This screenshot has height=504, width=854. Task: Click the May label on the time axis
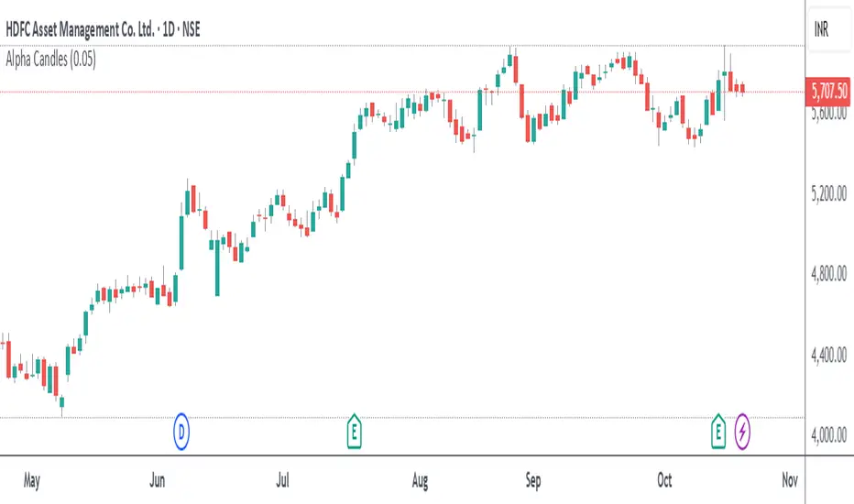click(32, 480)
